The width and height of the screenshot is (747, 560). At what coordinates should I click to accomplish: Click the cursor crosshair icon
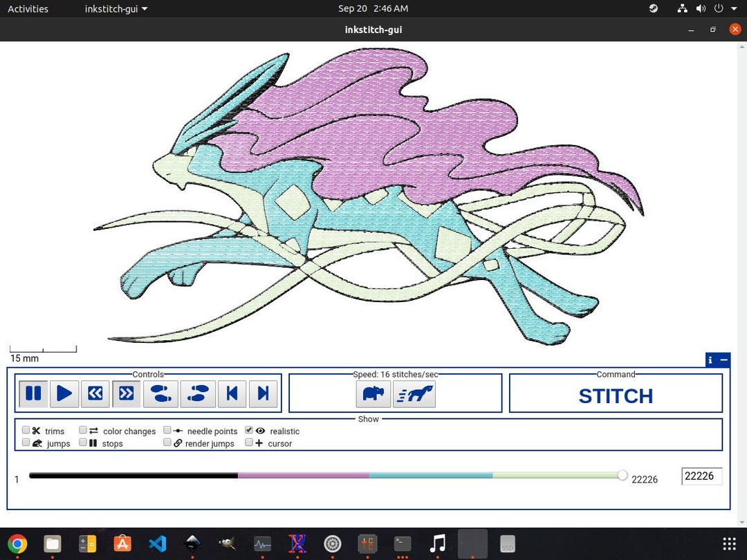[259, 443]
